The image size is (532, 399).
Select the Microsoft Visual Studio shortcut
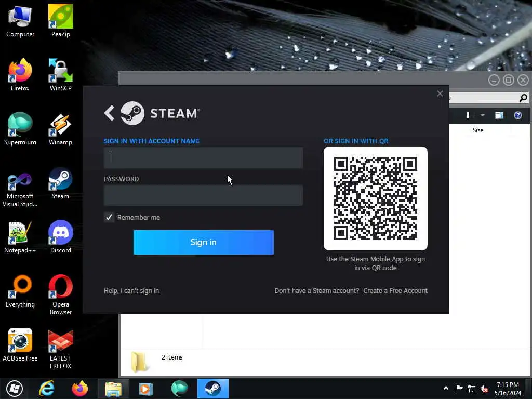click(20, 190)
